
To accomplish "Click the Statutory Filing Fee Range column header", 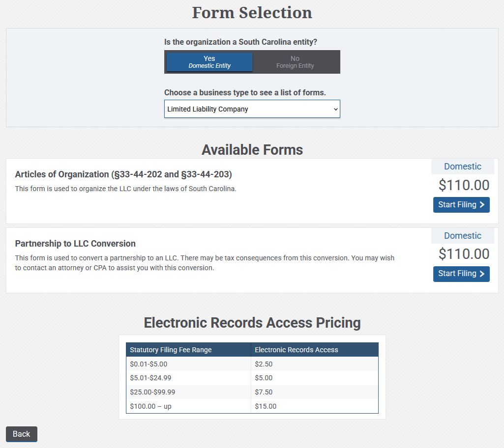I will (x=171, y=350).
